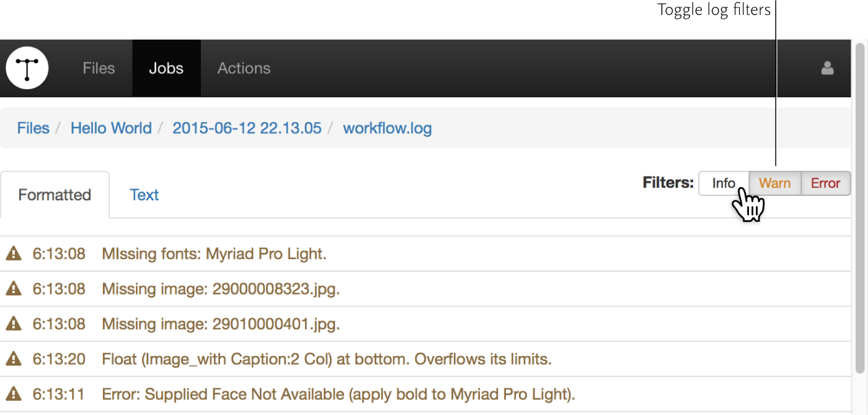Click the page vertical scrollbar
Screen dimensions: 868x415
click(861, 208)
